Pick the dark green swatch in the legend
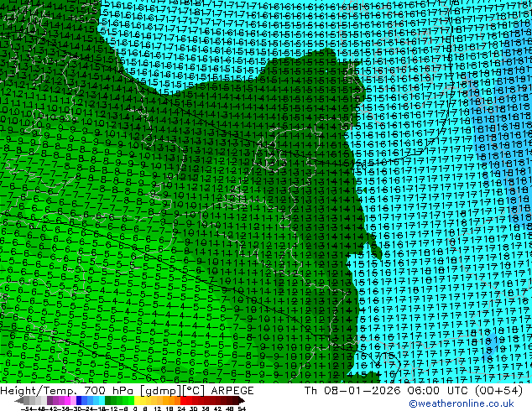This screenshot has height=411, width=532. tap(108, 400)
